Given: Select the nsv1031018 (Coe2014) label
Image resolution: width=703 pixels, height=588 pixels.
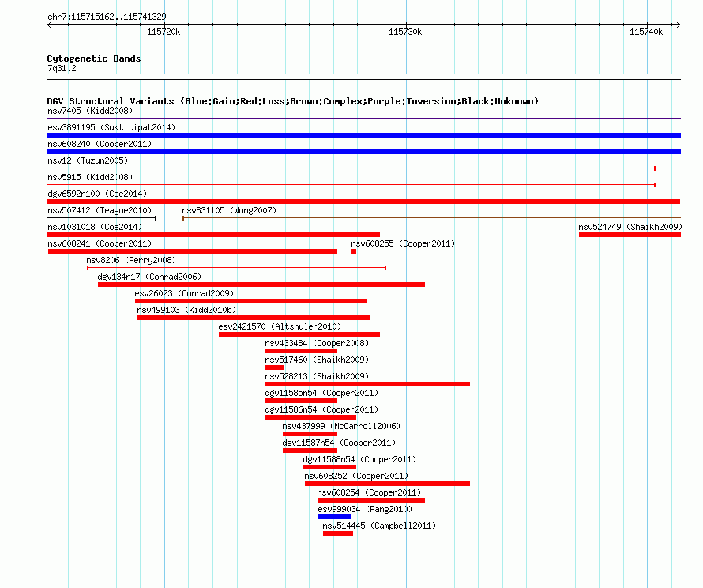Looking at the screenshot, I should pyautogui.click(x=95, y=227).
